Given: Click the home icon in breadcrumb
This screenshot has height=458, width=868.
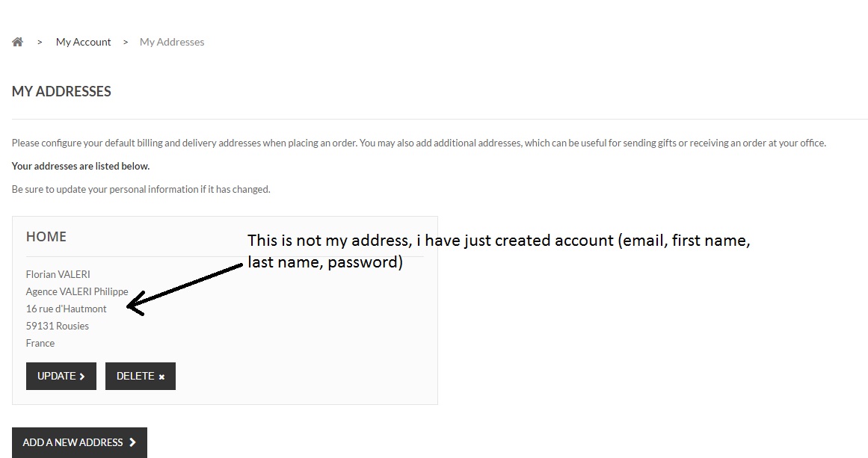Looking at the screenshot, I should [18, 42].
